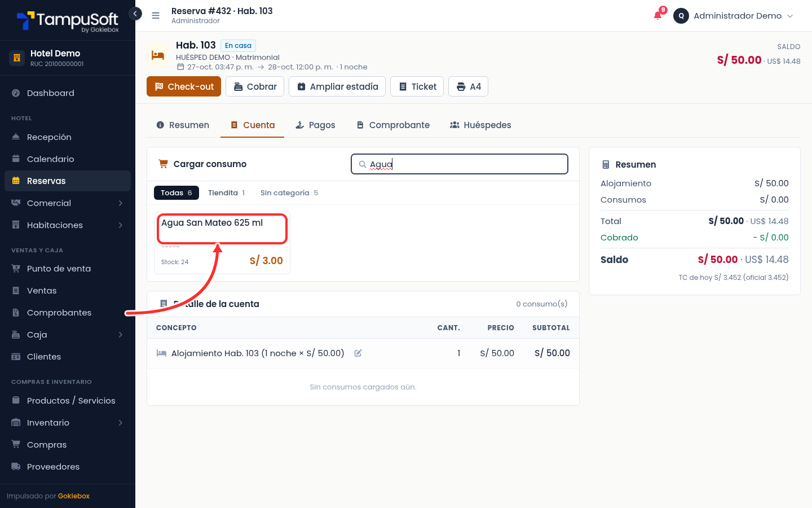This screenshot has width=812, height=508.
Task: Open the Administrador Demo user dropdown
Action: pos(734,16)
